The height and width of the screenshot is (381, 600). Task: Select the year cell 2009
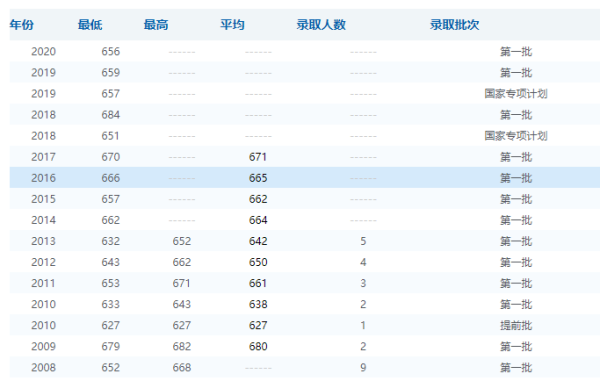pos(43,346)
